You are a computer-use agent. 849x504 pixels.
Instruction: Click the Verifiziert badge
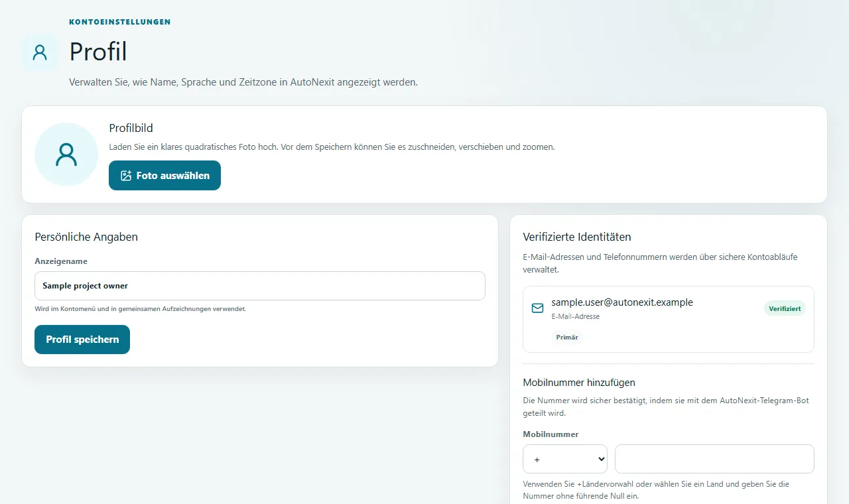point(785,308)
